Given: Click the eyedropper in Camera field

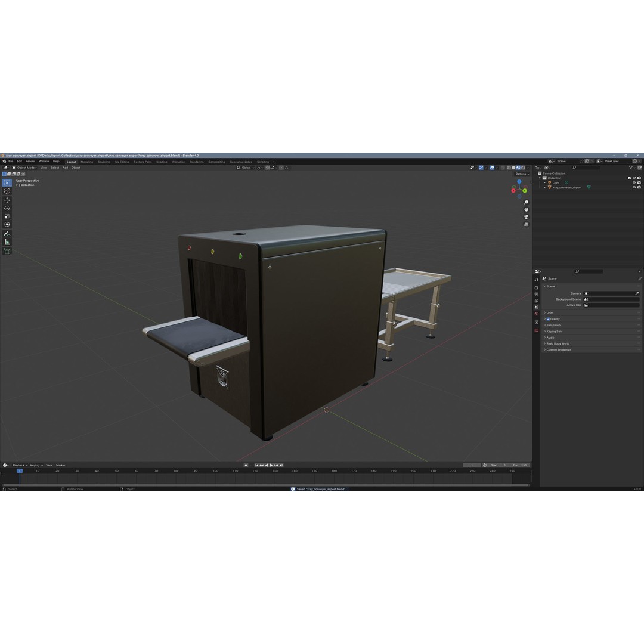Looking at the screenshot, I should tap(637, 293).
